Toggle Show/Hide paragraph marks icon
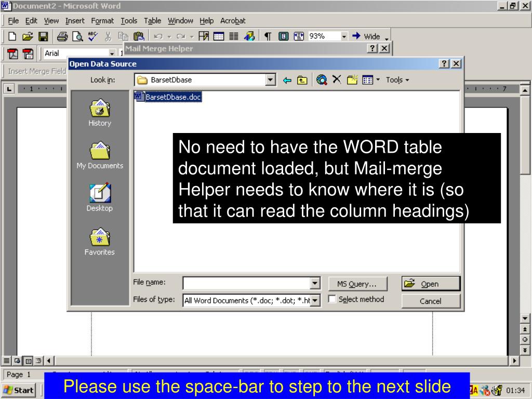532x399 pixels. tap(268, 36)
